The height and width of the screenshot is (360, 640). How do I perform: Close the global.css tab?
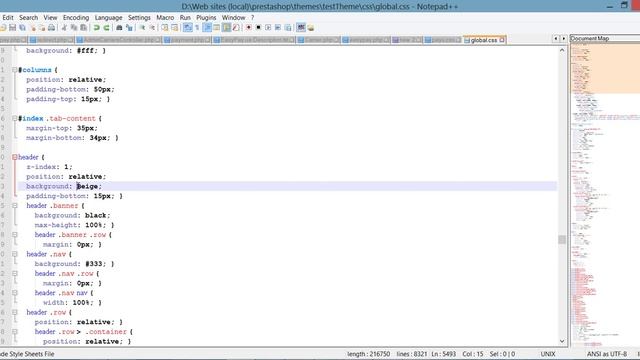502,40
